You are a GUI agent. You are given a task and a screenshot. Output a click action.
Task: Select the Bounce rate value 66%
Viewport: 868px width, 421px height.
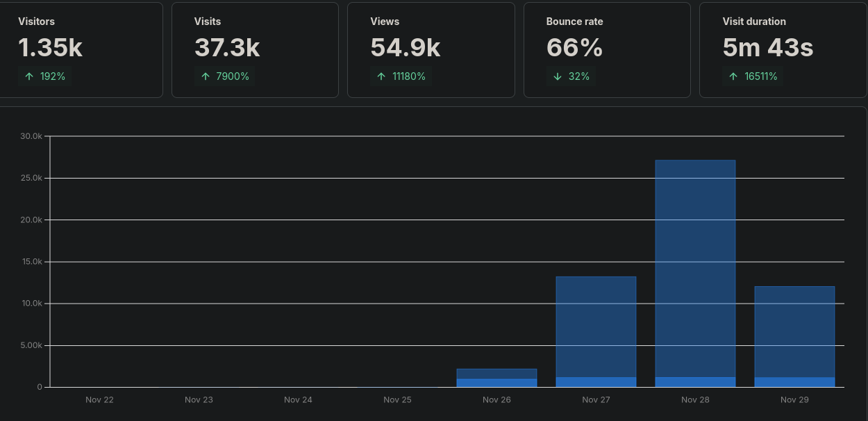pyautogui.click(x=574, y=48)
